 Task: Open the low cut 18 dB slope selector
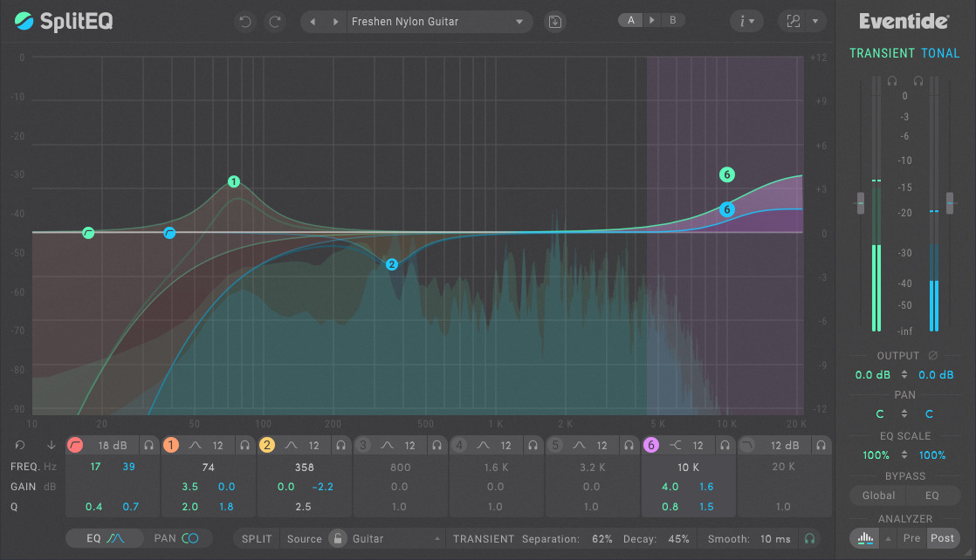click(112, 445)
